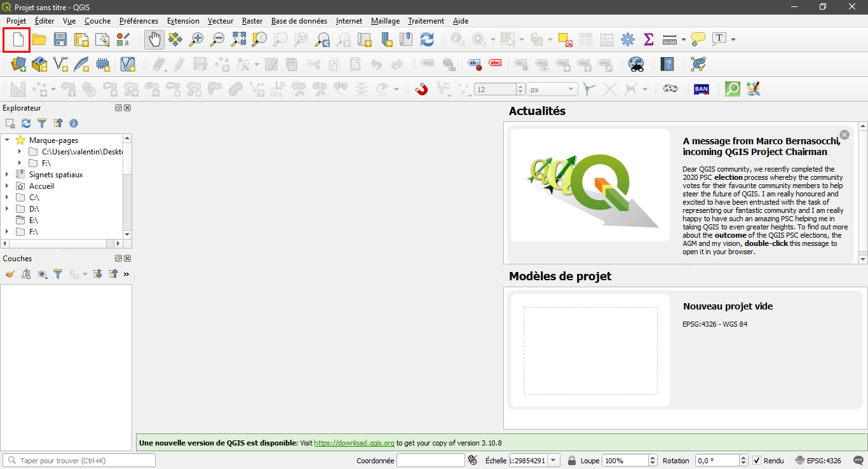868x469 pixels.
Task: Click the EPSG:4326 CRS button
Action: (x=818, y=461)
